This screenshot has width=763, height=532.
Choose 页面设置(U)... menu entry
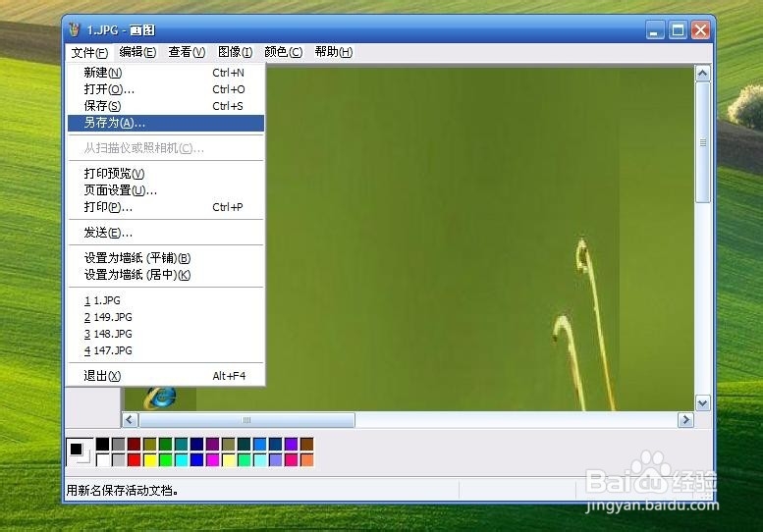click(166, 190)
